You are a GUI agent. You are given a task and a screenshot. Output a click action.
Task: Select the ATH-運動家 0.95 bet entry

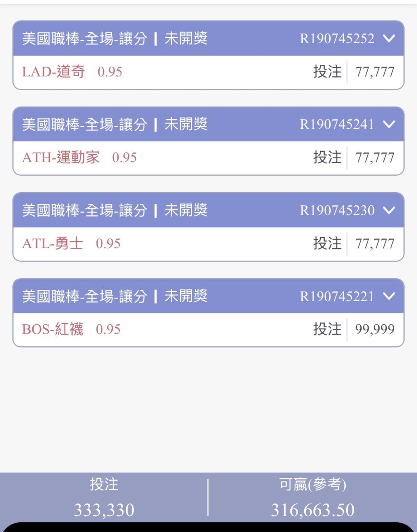click(x=80, y=158)
